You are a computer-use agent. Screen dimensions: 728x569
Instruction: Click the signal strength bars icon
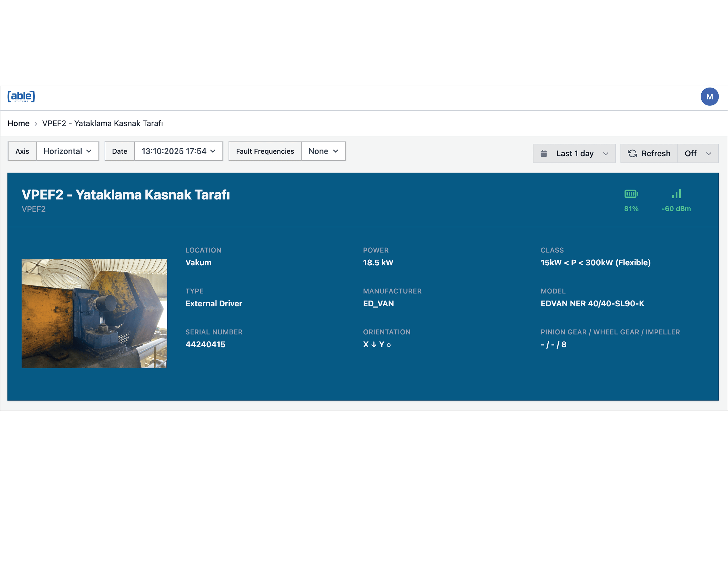[x=676, y=194]
